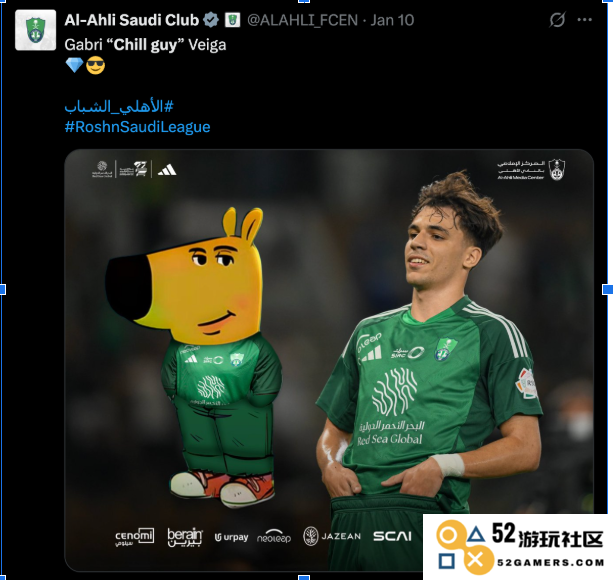
Task: Click the SCAI sponsor logo
Action: [x=392, y=536]
